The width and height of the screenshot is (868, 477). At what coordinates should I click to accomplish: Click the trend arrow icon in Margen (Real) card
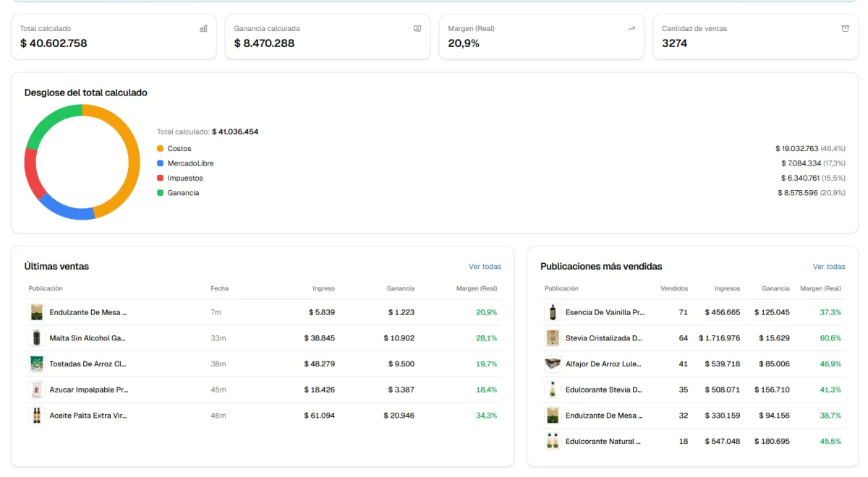[631, 29]
